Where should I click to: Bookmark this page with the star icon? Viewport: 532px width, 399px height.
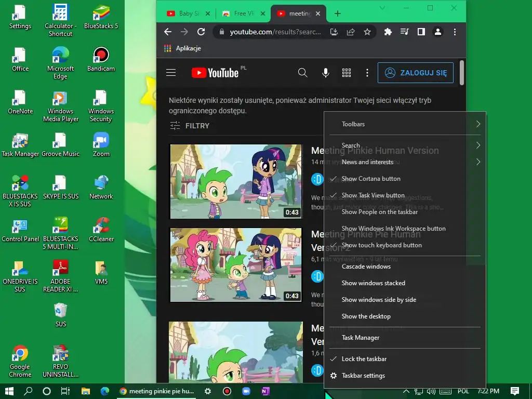click(367, 32)
